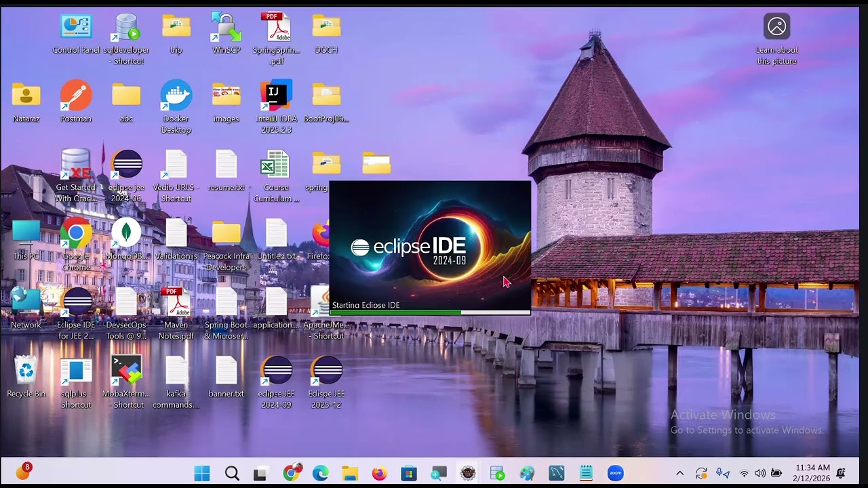Open the widgets icon with 8 badge
The width and height of the screenshot is (868, 488).
click(x=23, y=472)
